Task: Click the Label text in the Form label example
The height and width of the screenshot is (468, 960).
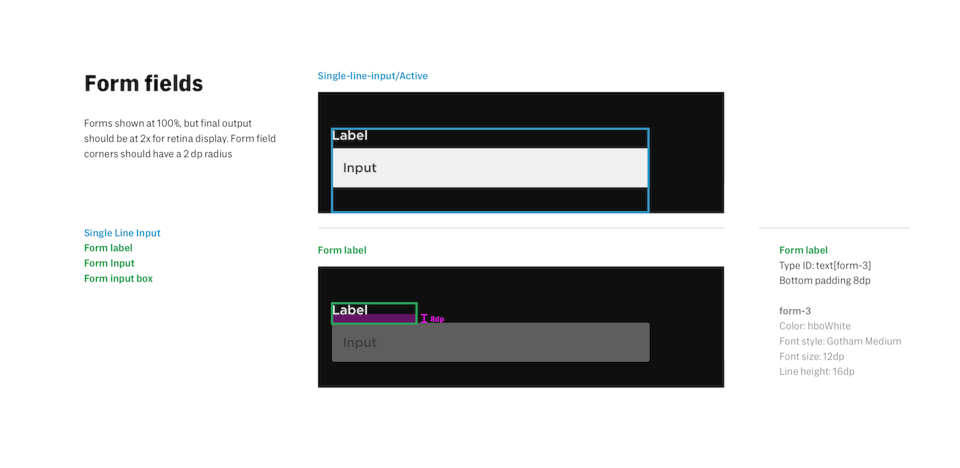Action: click(x=350, y=310)
